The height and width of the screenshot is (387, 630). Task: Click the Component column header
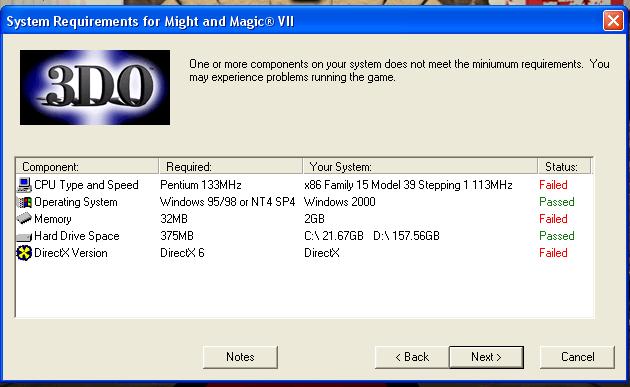click(87, 166)
